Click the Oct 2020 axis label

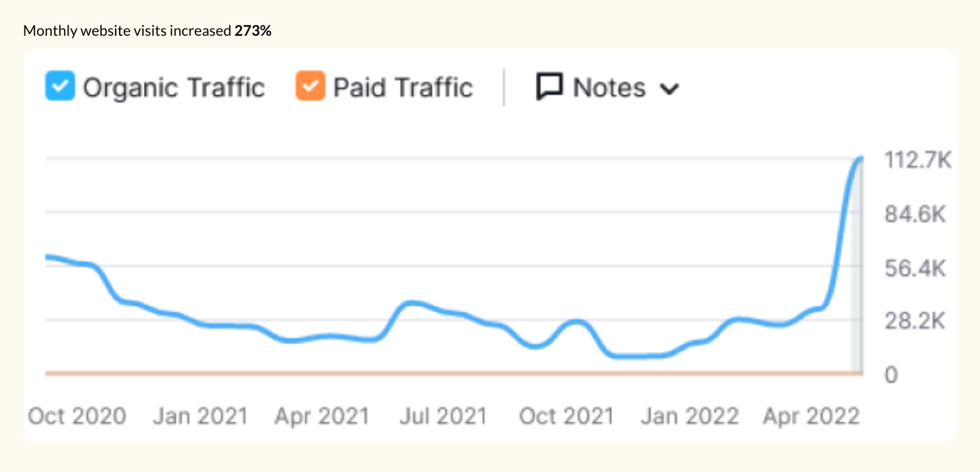coord(77,416)
